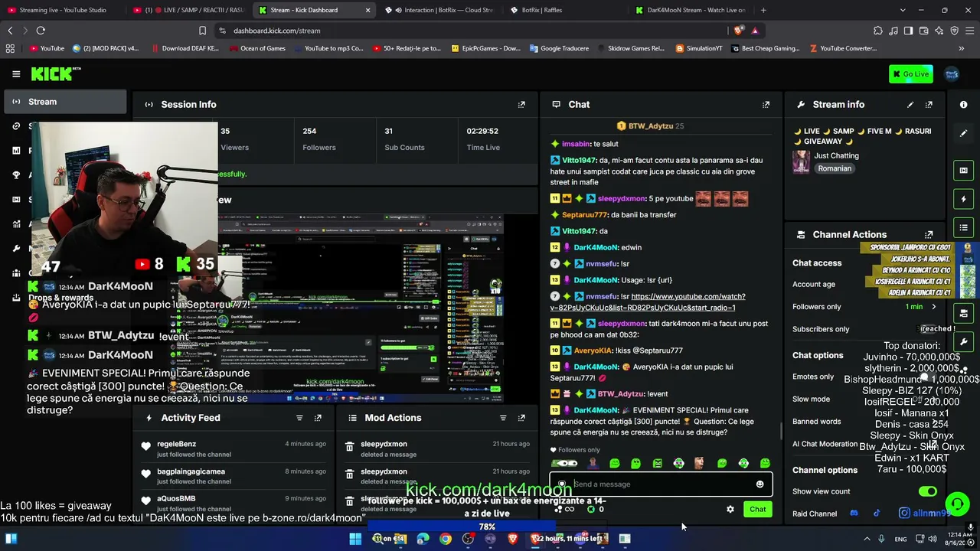Screen dimensions: 980x551
Task: Pop out the Session Info panel
Action: [x=521, y=105]
